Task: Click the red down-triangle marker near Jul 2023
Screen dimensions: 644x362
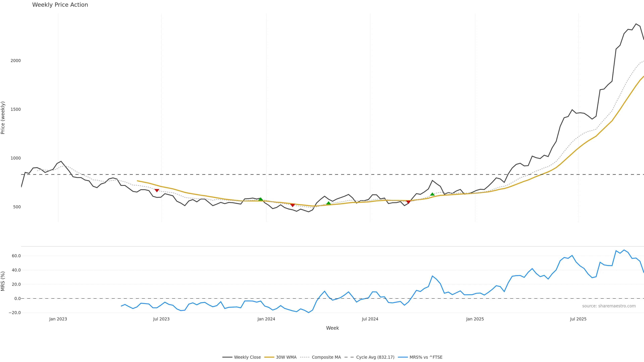Action: 157,190
